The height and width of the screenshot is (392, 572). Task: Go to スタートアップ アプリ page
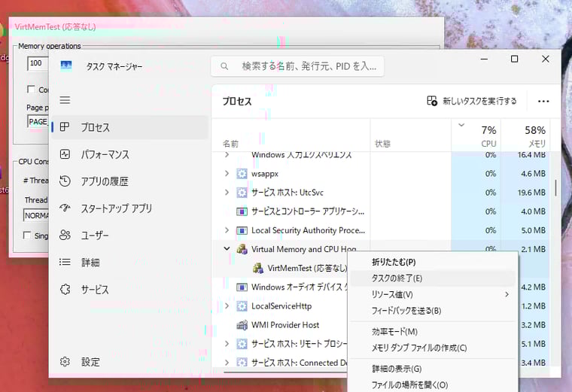[x=130, y=208]
